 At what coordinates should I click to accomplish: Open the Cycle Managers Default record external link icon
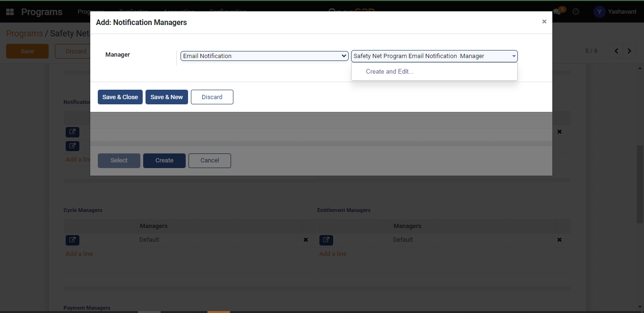pos(72,240)
